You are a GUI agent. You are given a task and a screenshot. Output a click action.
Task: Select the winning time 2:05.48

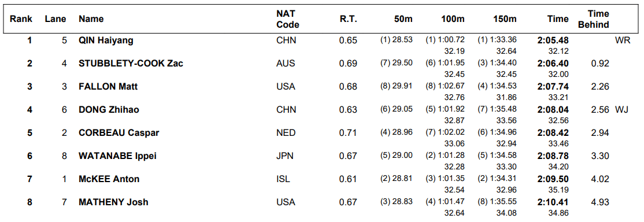pyautogui.click(x=553, y=40)
